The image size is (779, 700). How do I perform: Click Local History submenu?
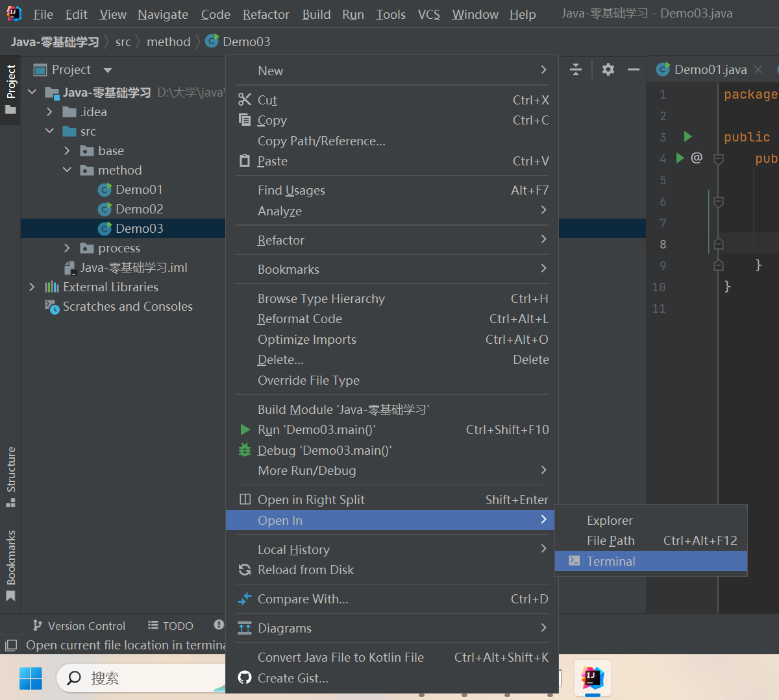(x=391, y=549)
